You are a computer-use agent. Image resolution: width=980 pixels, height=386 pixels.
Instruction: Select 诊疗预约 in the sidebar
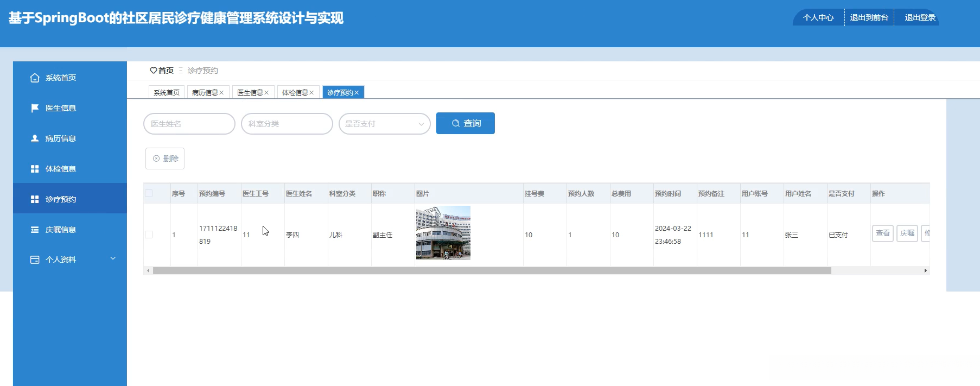tap(70, 198)
